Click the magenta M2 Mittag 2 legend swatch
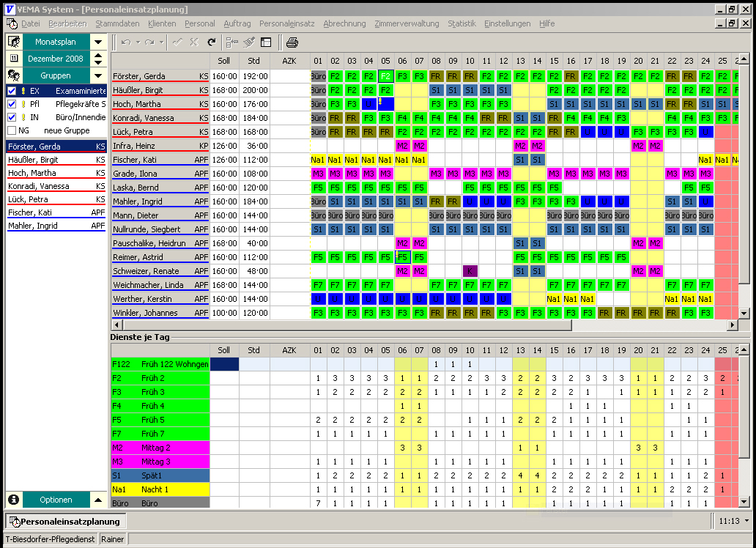 click(160, 448)
